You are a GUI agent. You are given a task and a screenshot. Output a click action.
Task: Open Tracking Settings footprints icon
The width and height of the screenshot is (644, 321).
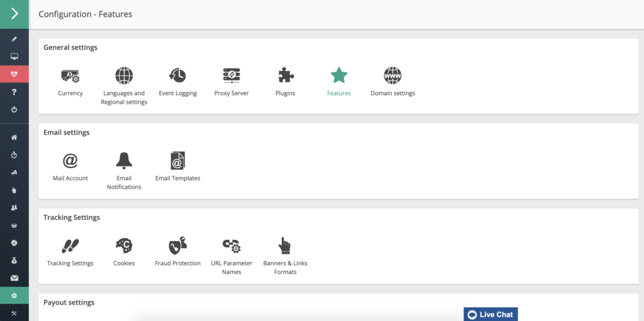point(70,246)
